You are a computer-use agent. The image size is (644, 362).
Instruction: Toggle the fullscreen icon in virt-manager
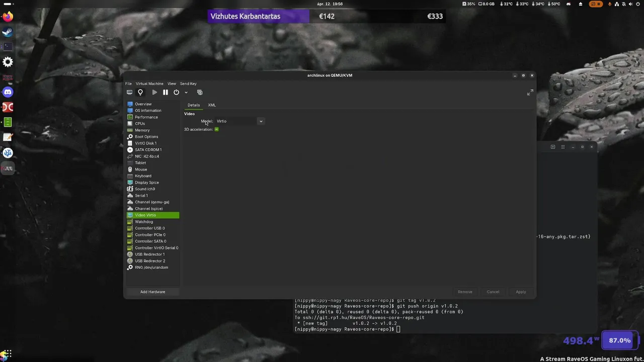[530, 93]
